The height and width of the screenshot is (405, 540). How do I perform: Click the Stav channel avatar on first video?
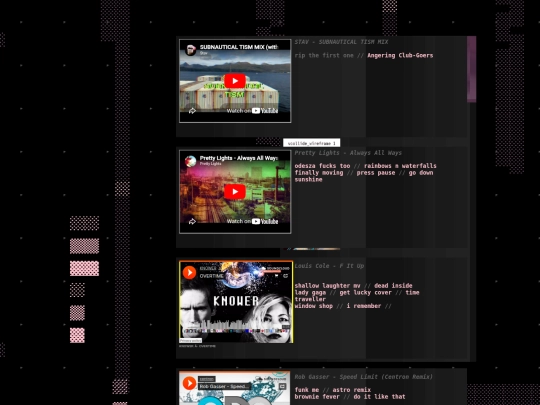[x=190, y=50]
